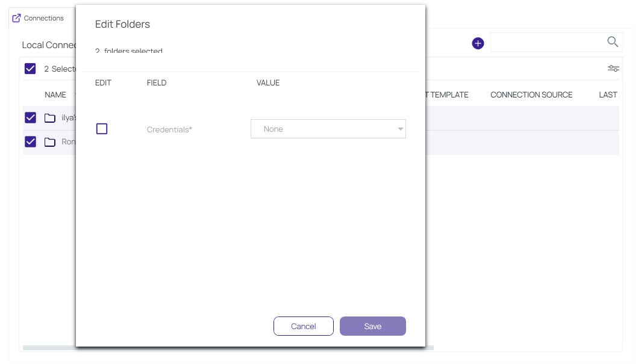Click the Connections pop-out icon
The image size is (641, 364).
[17, 18]
